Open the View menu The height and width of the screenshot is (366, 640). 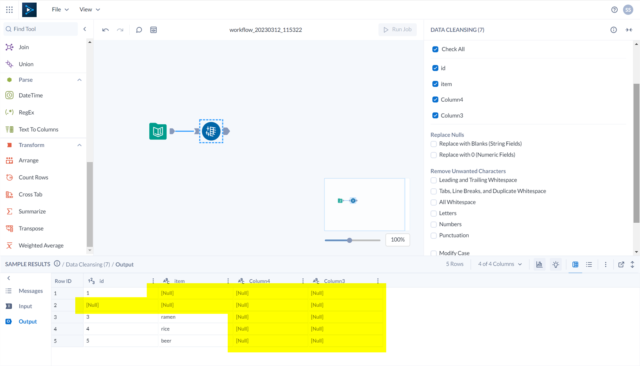click(x=89, y=9)
